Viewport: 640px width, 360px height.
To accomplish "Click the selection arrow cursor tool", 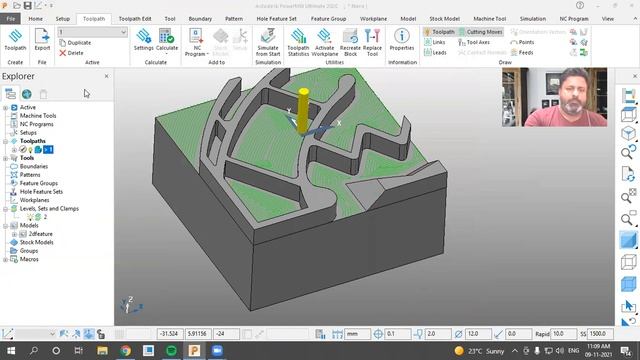I will [628, 306].
